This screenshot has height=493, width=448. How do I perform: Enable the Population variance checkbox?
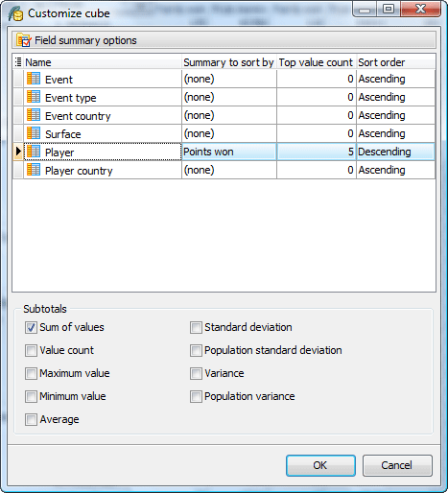coord(196,396)
